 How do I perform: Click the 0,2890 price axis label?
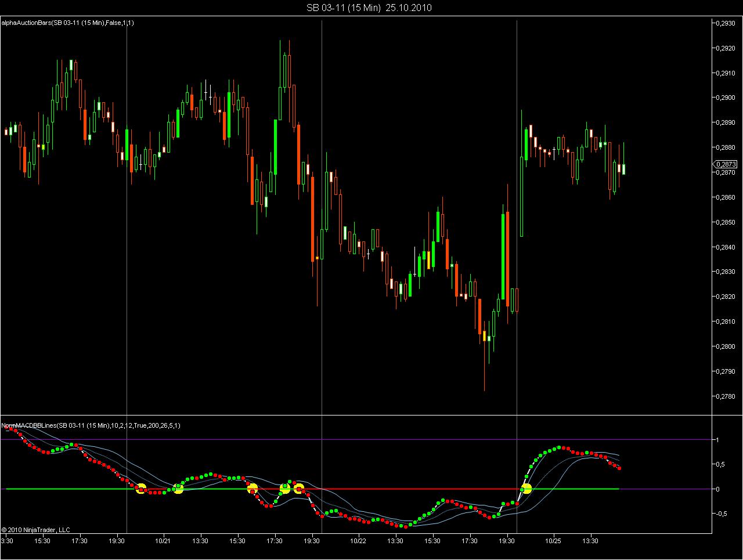pos(726,122)
